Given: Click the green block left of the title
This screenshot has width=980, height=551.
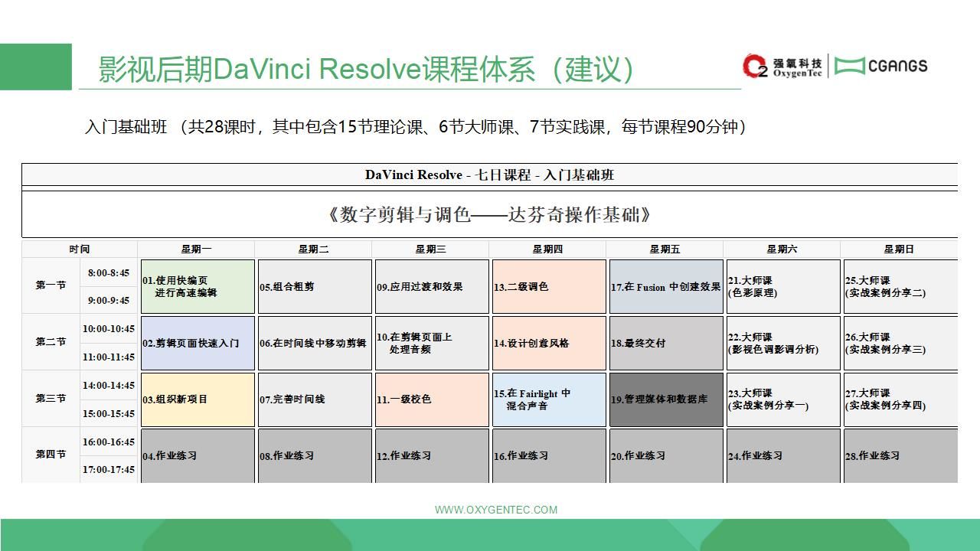Looking at the screenshot, I should 35,67.
